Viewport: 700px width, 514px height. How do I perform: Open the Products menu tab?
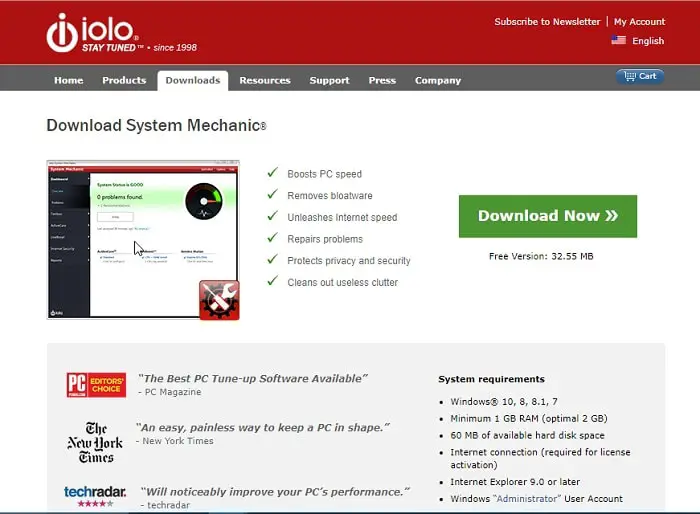[x=124, y=80]
